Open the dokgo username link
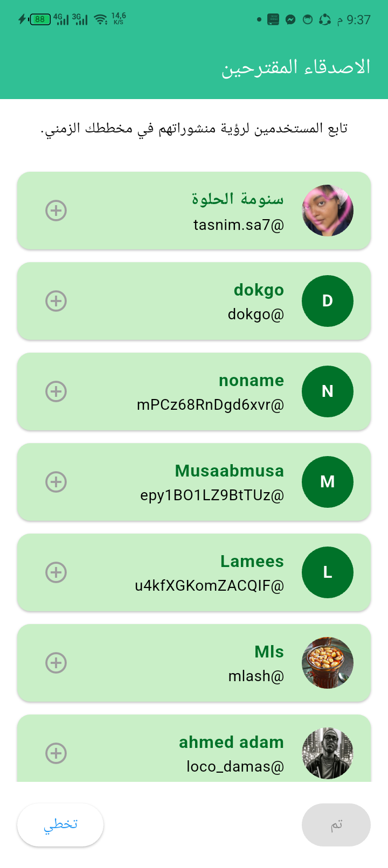388x868 pixels. coord(255,314)
